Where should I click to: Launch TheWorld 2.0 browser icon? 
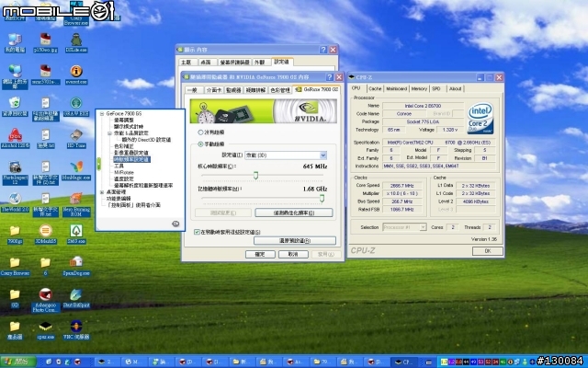point(15,202)
